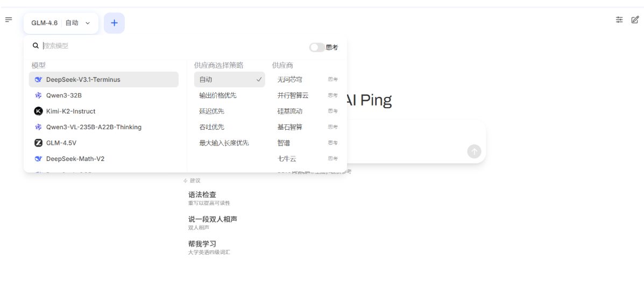Click the search magnifier icon
The image size is (644, 308).
(x=36, y=46)
